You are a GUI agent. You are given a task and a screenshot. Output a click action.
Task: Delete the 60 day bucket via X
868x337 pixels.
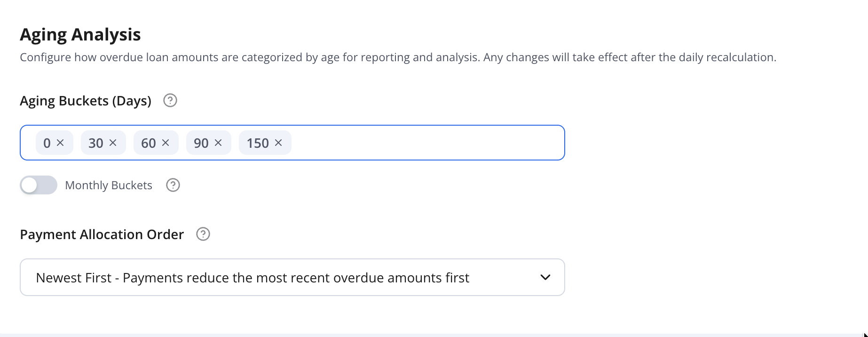(x=166, y=143)
